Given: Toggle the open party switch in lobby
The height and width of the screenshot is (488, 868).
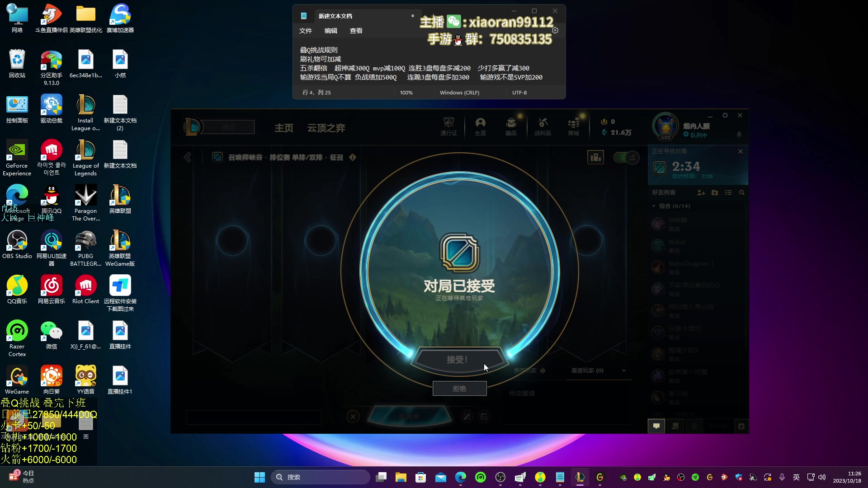Looking at the screenshot, I should point(626,157).
